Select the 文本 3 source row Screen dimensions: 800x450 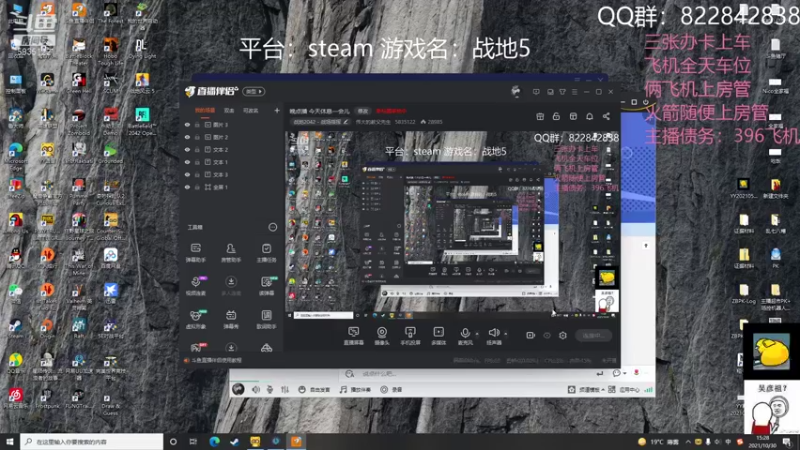231,174
